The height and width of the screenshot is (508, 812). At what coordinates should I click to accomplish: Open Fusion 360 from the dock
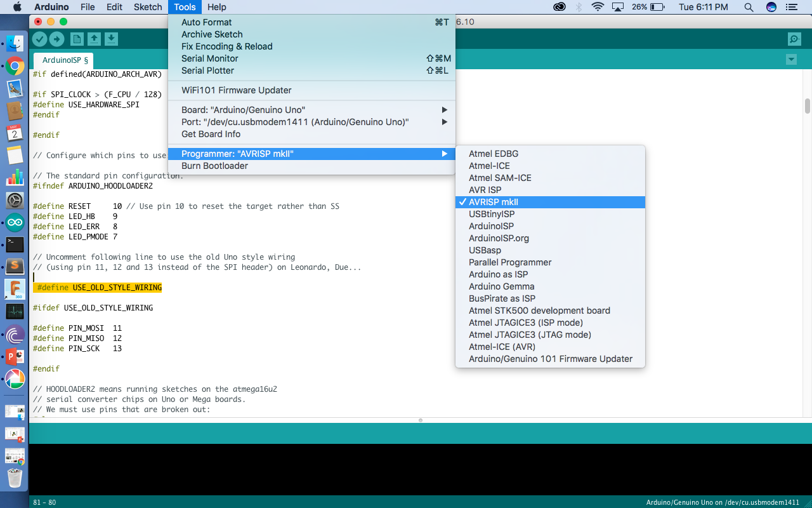(x=15, y=289)
